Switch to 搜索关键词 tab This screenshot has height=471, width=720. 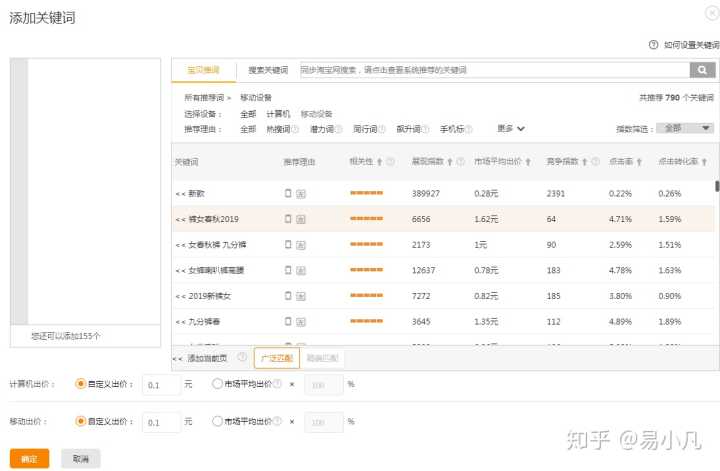(268, 70)
